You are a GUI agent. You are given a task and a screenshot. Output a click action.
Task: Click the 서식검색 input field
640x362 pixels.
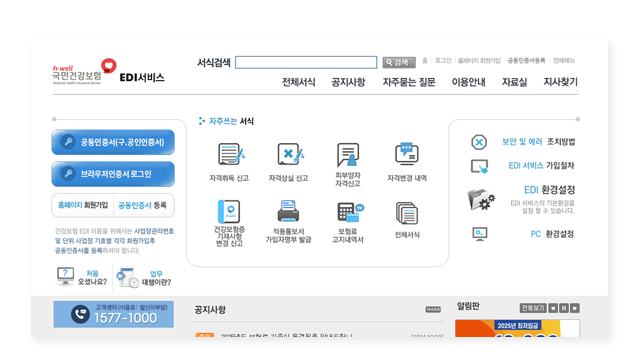click(306, 62)
